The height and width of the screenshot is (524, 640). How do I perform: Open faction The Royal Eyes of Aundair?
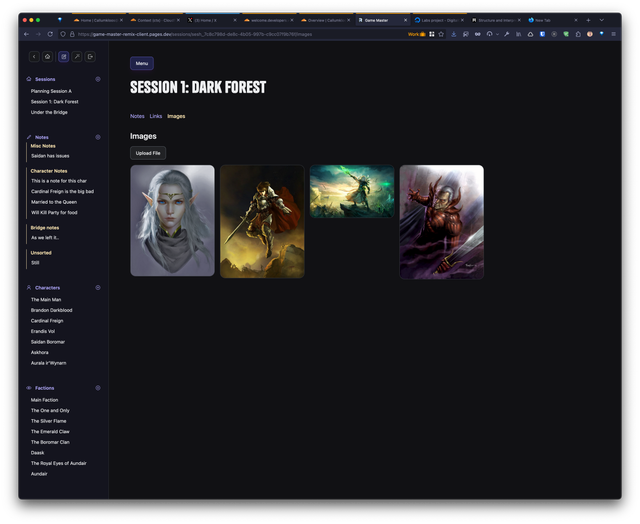click(59, 464)
